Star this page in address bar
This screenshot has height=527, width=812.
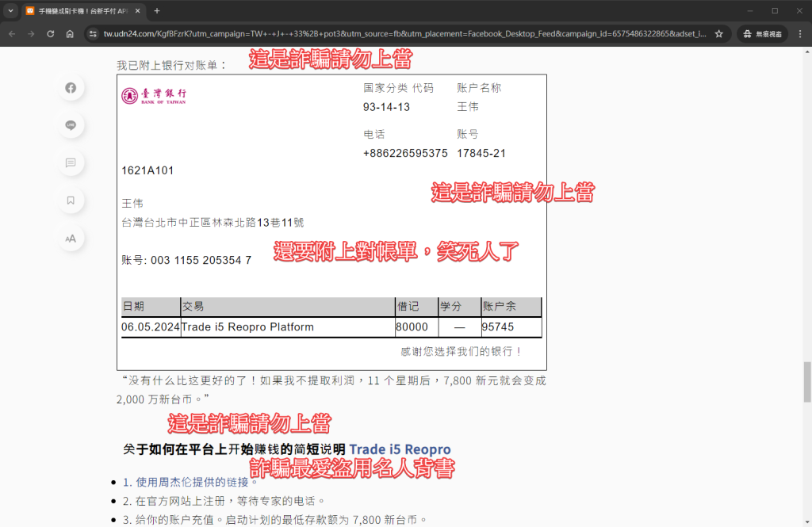(718, 34)
